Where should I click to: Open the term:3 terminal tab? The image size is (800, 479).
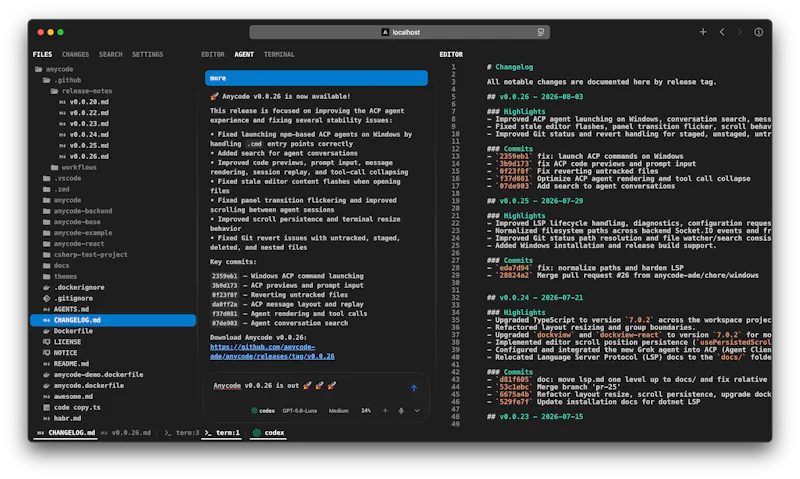(182, 433)
